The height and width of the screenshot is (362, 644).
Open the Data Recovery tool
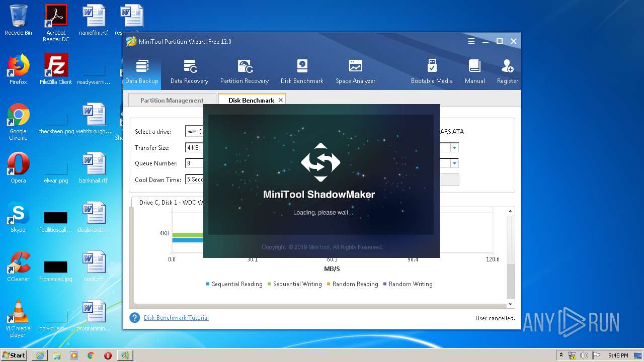pos(189,71)
